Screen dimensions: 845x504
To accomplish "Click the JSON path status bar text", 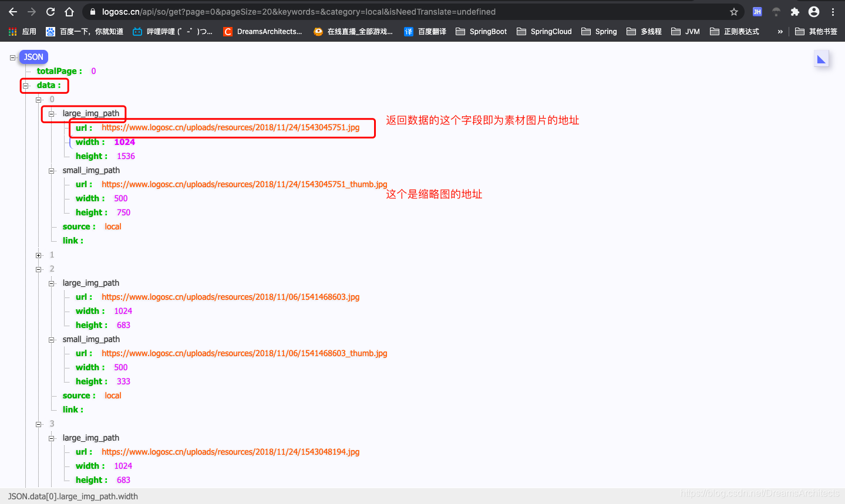I will (x=73, y=496).
